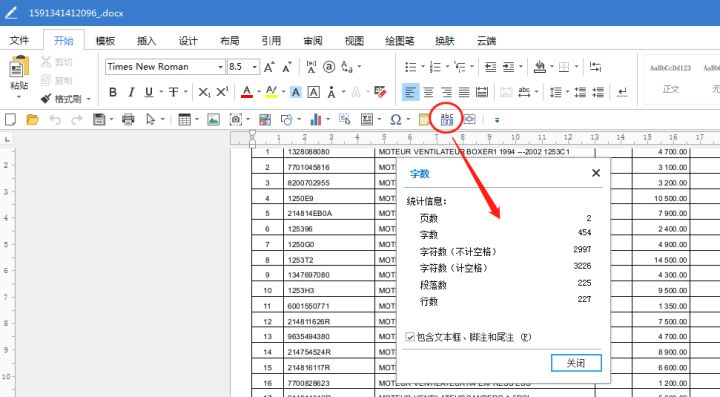Click the paragraph shading fill bucket
The image size is (720, 397).
click(x=540, y=67)
